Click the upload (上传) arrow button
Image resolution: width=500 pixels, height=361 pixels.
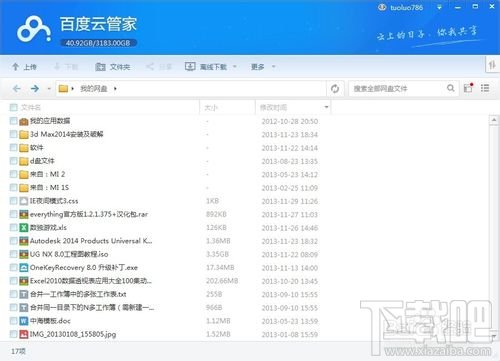(24, 67)
